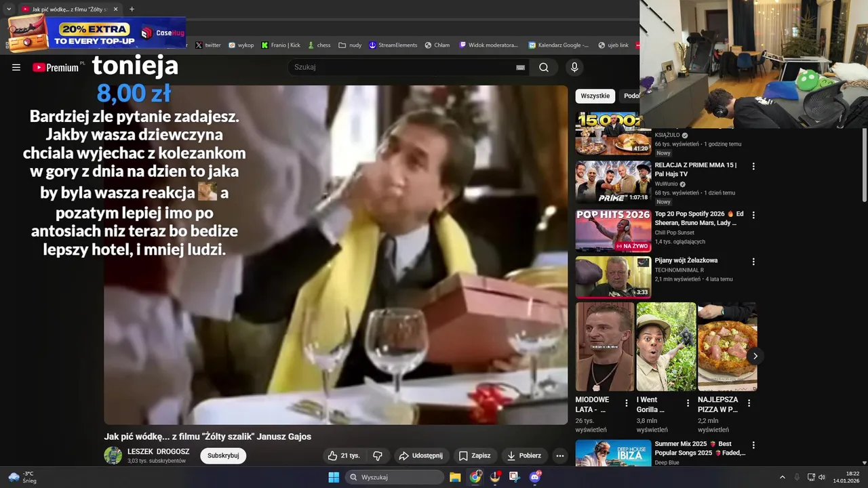Open options for MIODOWE LATA short

tap(627, 403)
